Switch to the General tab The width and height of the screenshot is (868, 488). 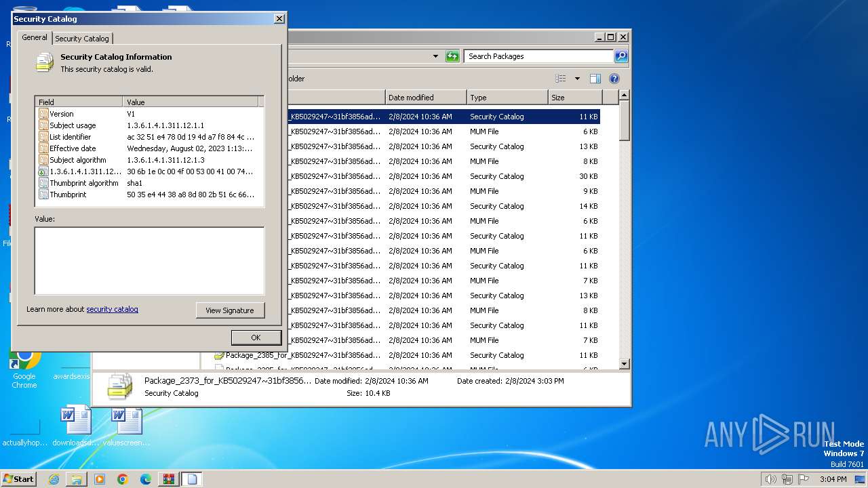click(x=35, y=38)
